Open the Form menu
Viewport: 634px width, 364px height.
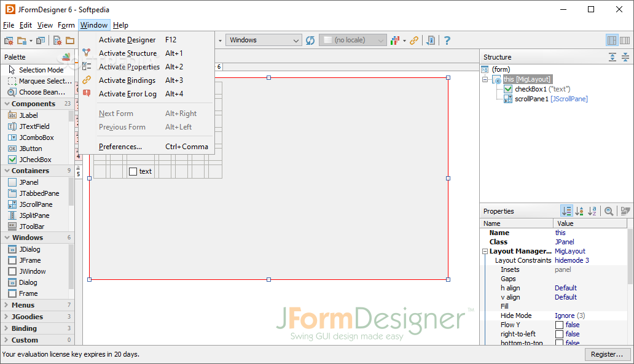[66, 25]
